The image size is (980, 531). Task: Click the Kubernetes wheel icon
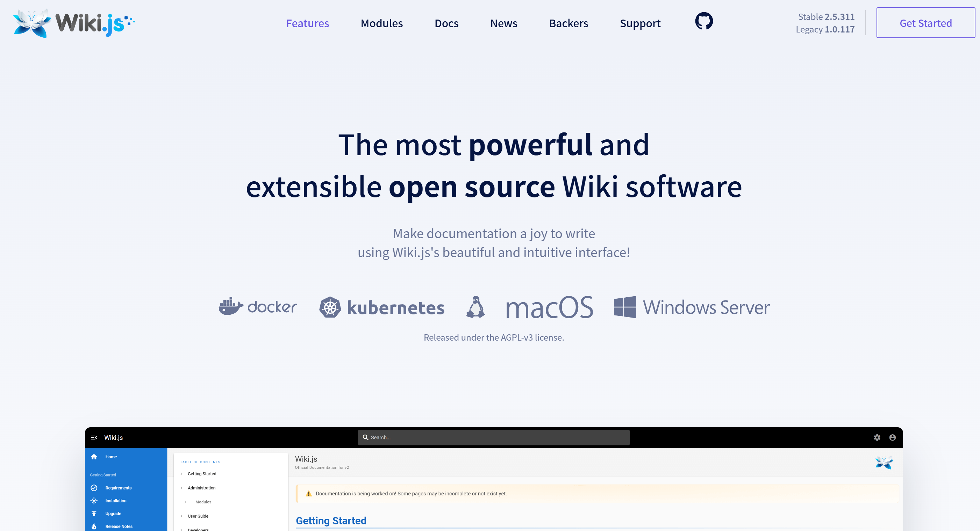[x=330, y=307]
